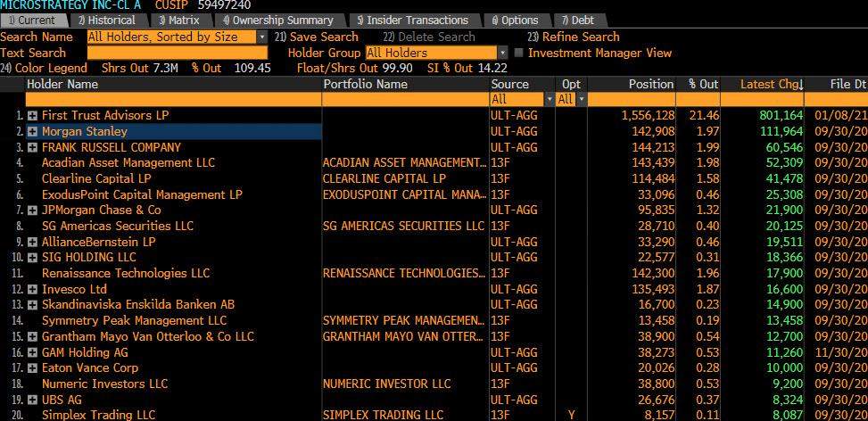Image resolution: width=868 pixels, height=421 pixels.
Task: Expand GAM Holding AG holder row
Action: coord(32,352)
